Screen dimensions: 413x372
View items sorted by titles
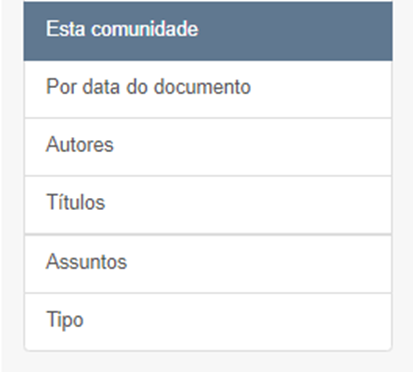point(208,205)
